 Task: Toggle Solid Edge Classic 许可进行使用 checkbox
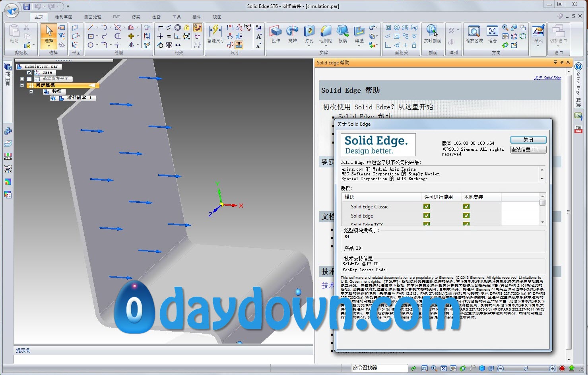(x=427, y=206)
